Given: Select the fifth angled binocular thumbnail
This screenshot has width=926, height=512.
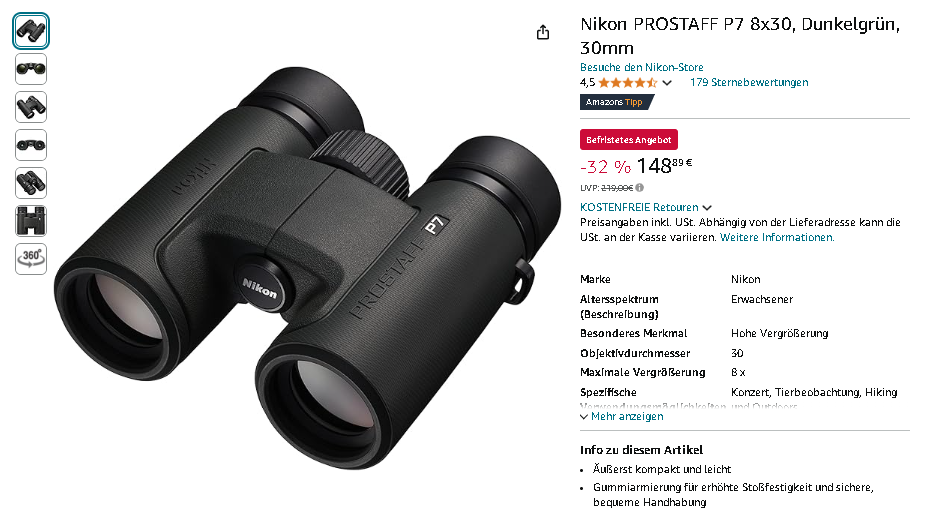Looking at the screenshot, I should [x=31, y=183].
